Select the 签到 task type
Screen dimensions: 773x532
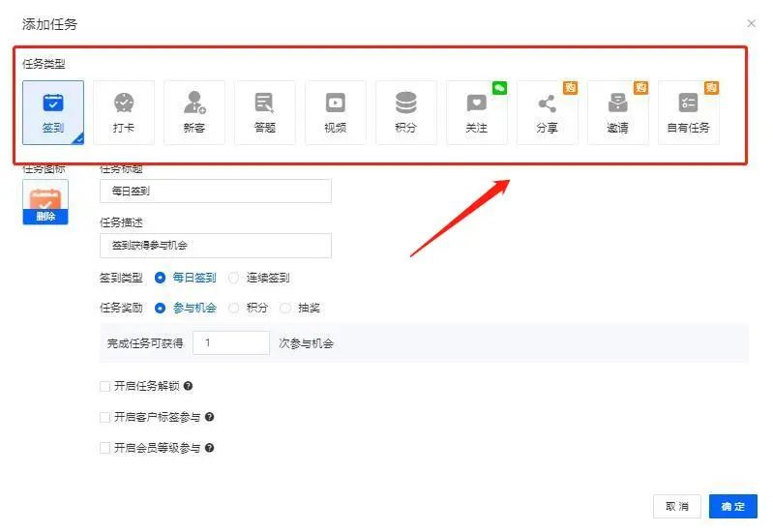tap(53, 112)
